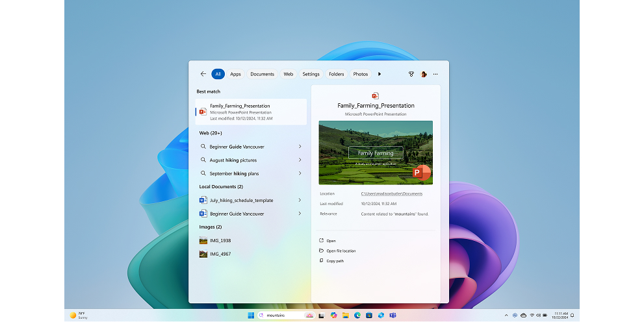644x322 pixels.
Task: Click the Images (2) section header
Action: click(x=211, y=227)
